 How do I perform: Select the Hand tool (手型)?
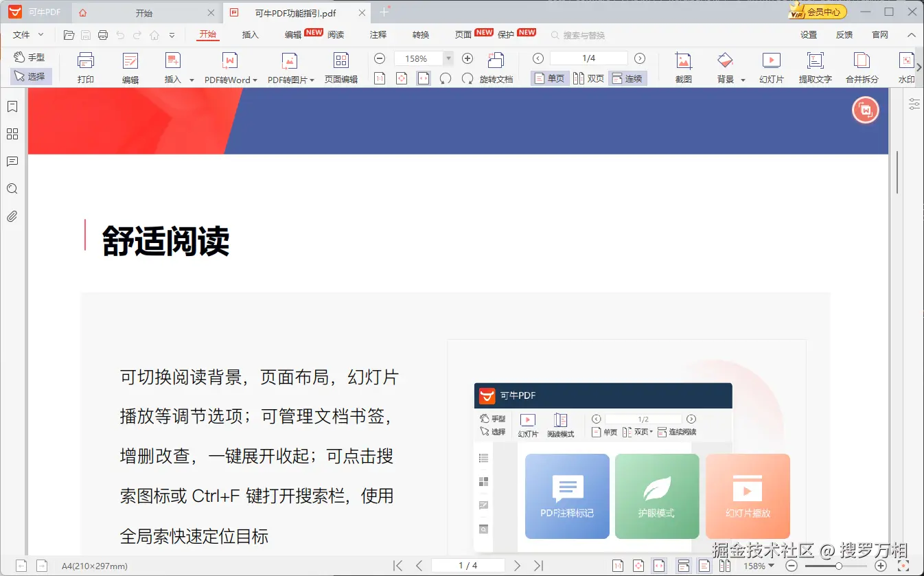29,58
